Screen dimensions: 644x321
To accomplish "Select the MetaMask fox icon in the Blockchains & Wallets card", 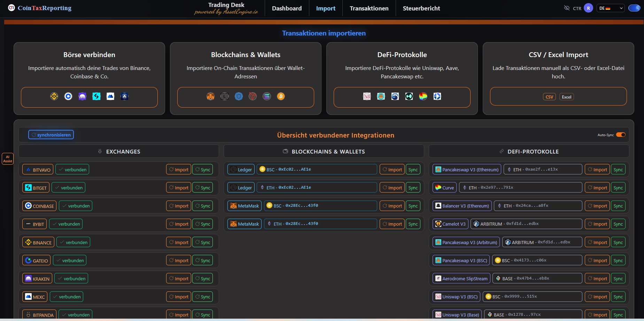I will 211,96.
